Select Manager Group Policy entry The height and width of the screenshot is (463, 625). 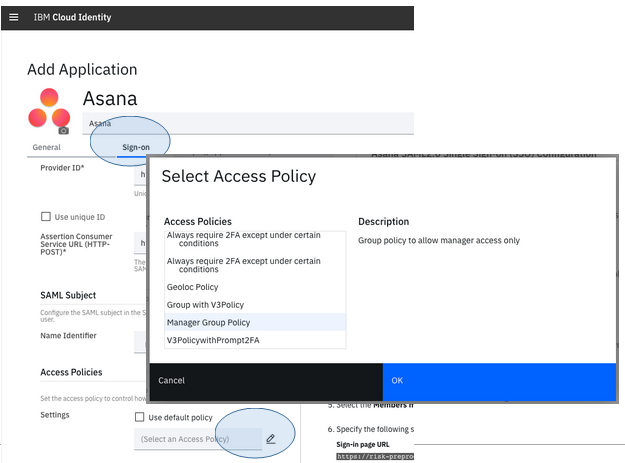255,322
